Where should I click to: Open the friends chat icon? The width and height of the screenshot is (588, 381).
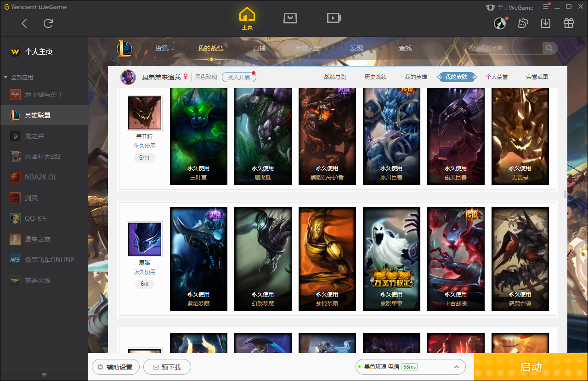click(x=523, y=23)
